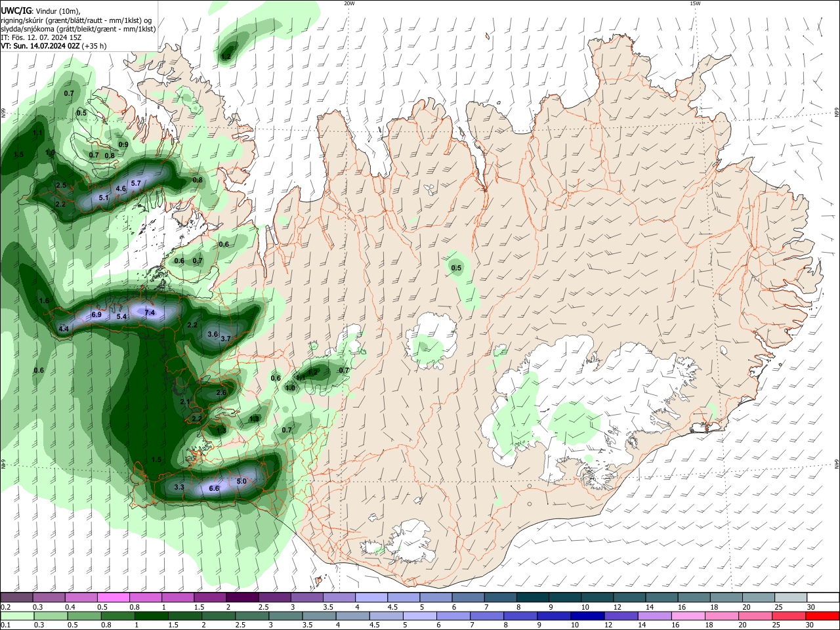Select the 2.6 value on the map
This screenshot has height=630, width=840.
click(221, 393)
